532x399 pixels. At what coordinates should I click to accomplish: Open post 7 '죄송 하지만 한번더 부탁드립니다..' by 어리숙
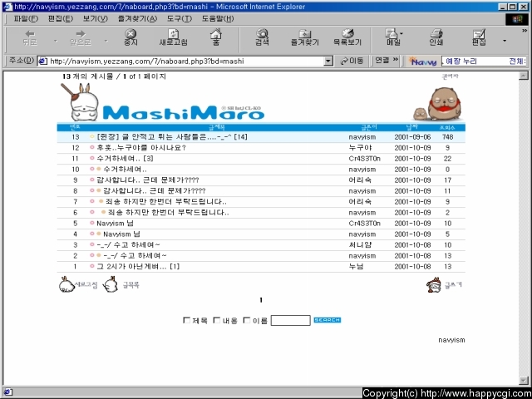tap(166, 201)
